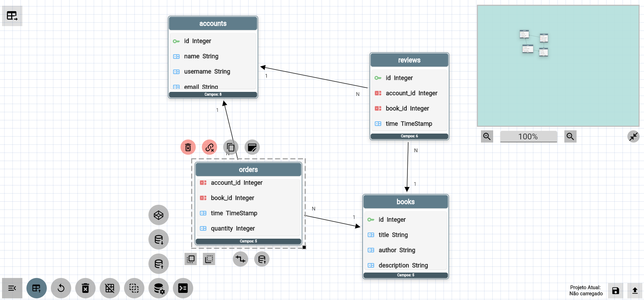
Task: Delete the selected orders table
Action: 188,147
